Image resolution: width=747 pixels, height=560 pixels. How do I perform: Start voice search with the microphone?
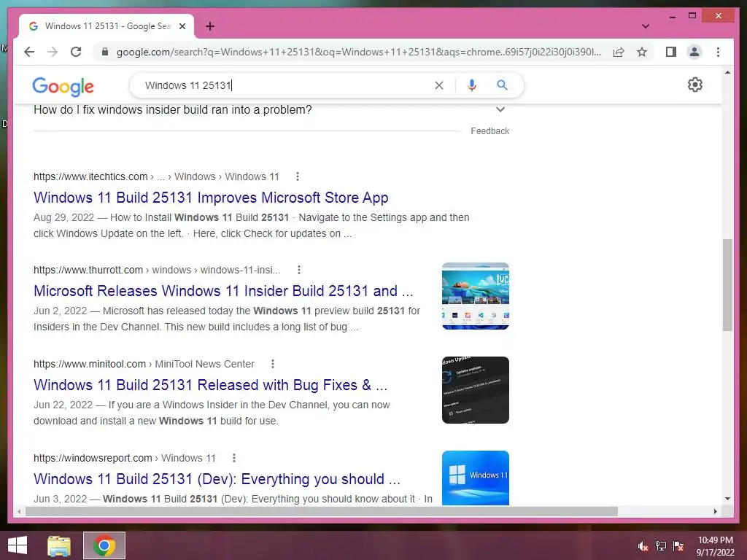tap(472, 85)
